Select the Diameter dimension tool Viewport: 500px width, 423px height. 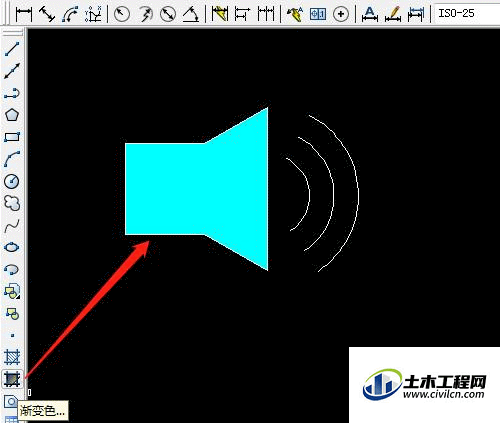pyautogui.click(x=168, y=14)
